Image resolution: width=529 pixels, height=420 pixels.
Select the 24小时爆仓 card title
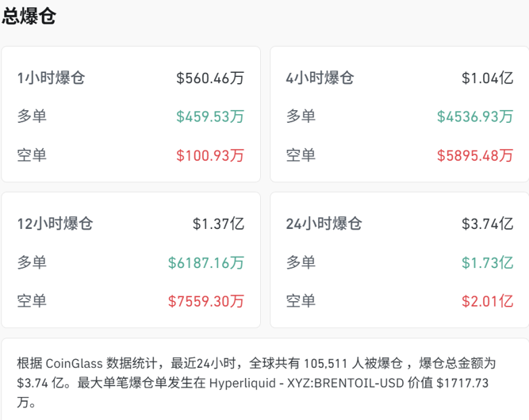(324, 224)
